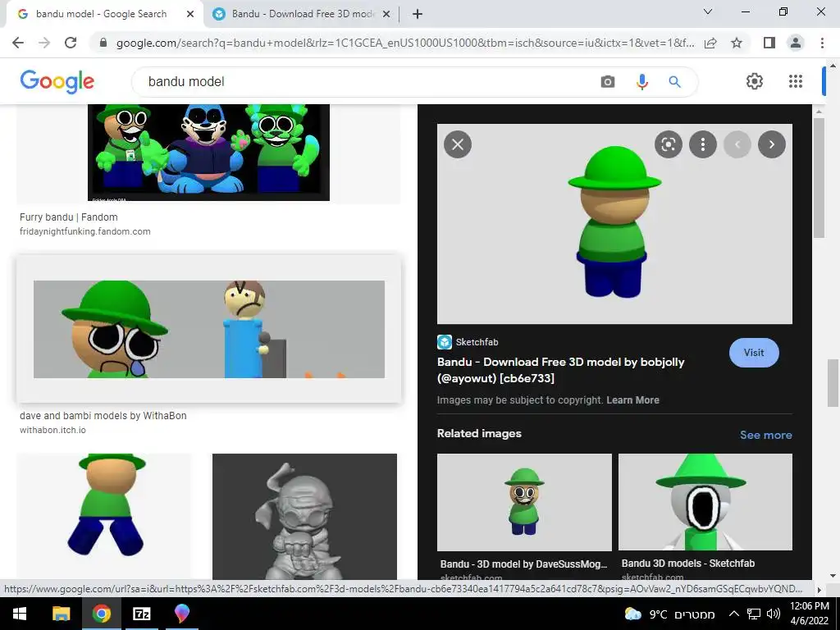Viewport: 840px width, 630px height.
Task: Open the Learn More copyright link
Action: 632,400
